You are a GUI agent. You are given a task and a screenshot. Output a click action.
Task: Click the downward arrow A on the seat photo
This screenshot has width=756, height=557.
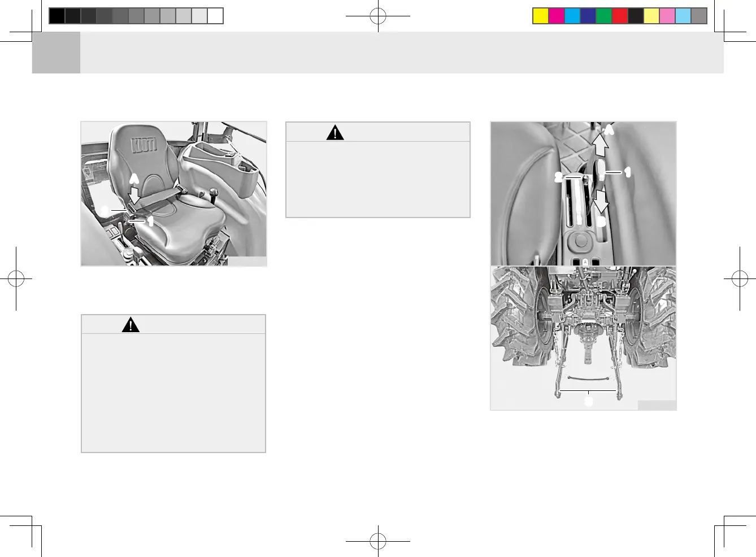point(134,194)
